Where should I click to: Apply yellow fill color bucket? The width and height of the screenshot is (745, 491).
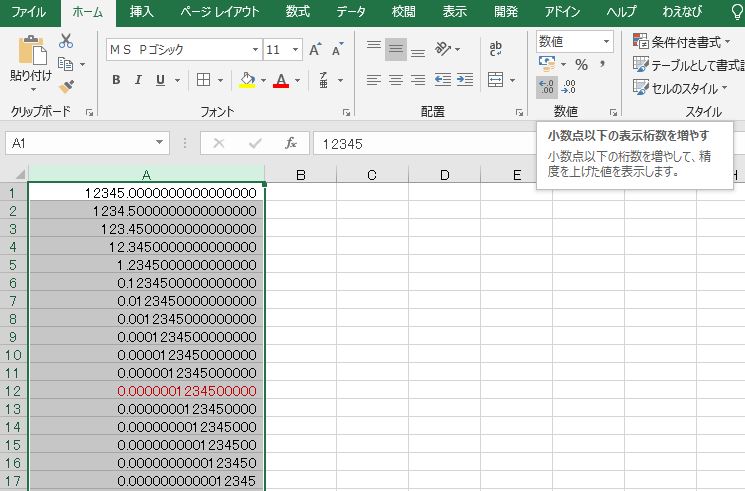point(247,80)
